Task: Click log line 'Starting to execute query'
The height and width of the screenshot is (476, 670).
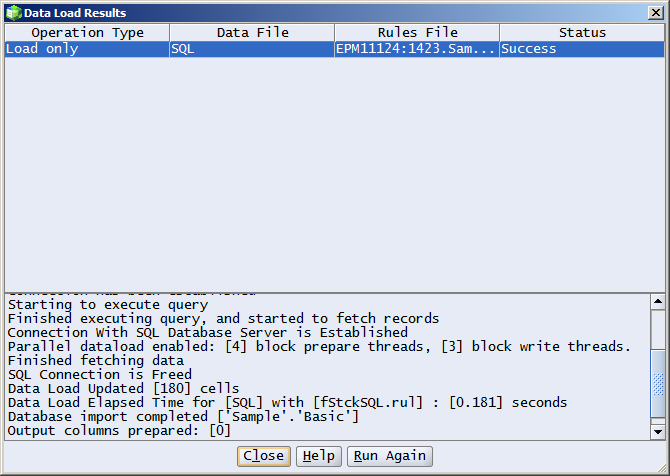Action: 108,305
